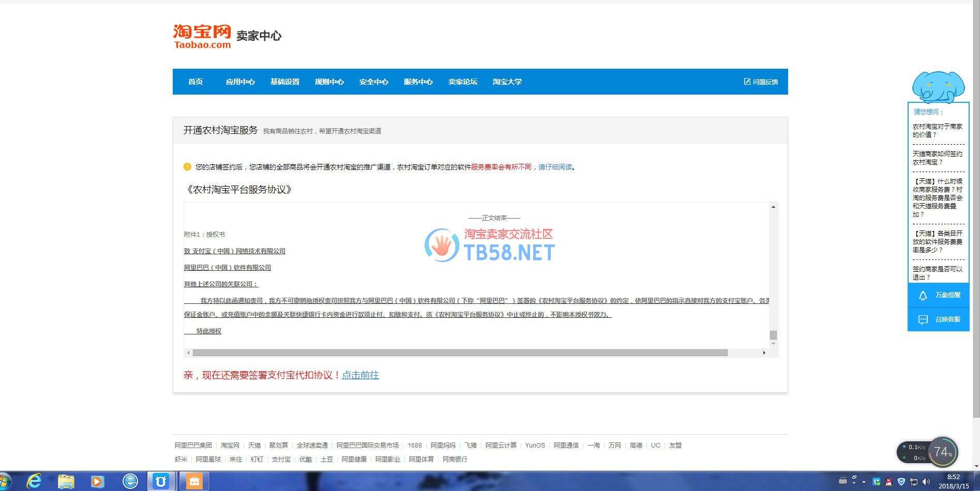This screenshot has height=491, width=980.
Task: Click the bell icon for 万象提醒
Action: click(x=923, y=296)
